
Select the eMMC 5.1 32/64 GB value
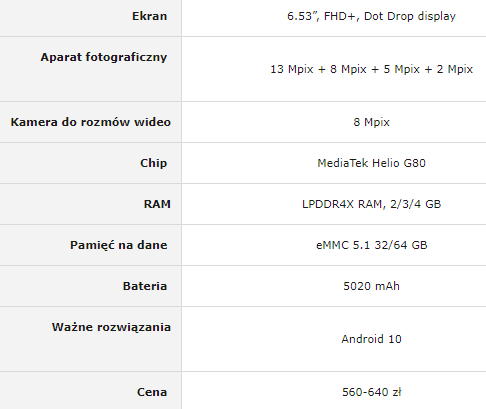[x=371, y=245]
